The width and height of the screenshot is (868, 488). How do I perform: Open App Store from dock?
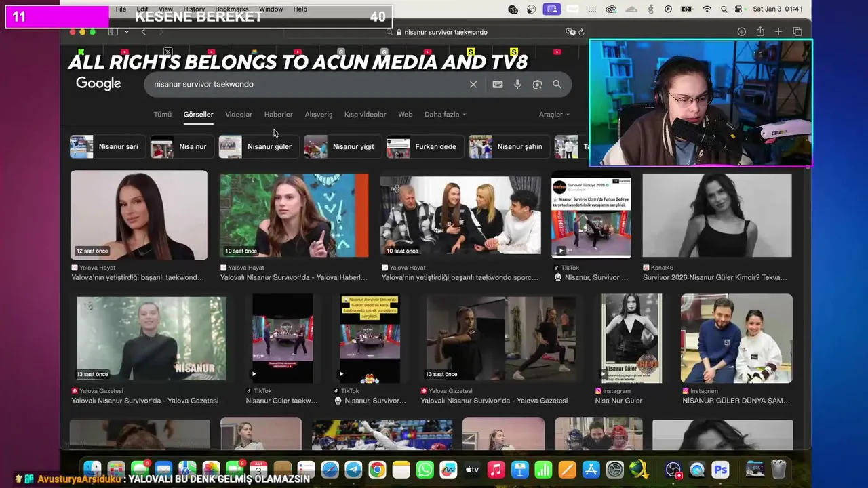591,470
